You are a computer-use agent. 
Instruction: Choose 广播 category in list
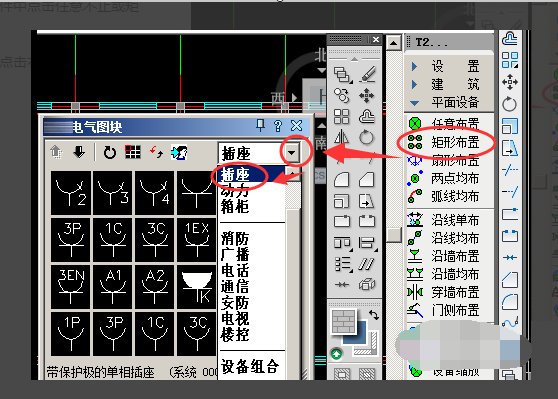pos(235,254)
